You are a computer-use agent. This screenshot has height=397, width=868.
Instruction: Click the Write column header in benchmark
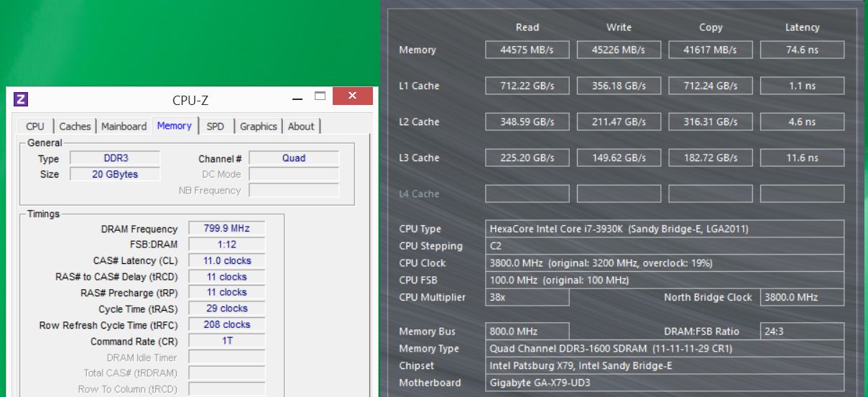[x=619, y=27]
